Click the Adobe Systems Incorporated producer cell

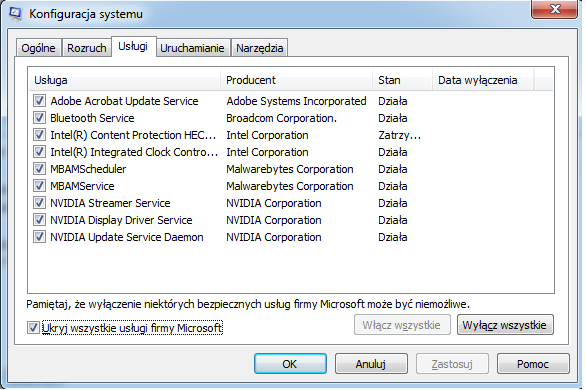(x=296, y=101)
